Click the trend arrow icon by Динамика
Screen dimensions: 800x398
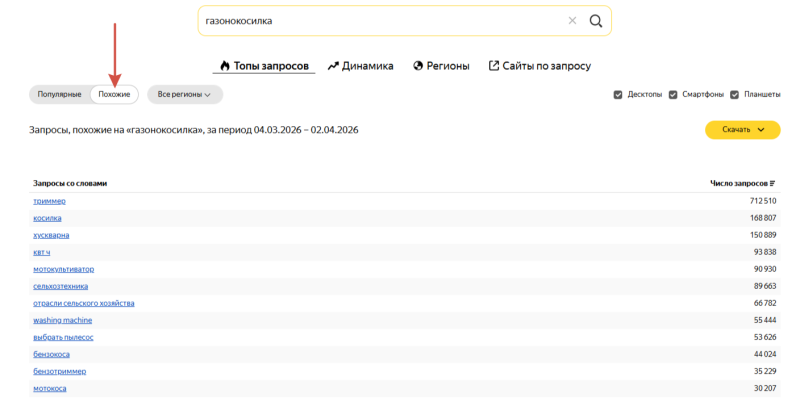(x=333, y=66)
